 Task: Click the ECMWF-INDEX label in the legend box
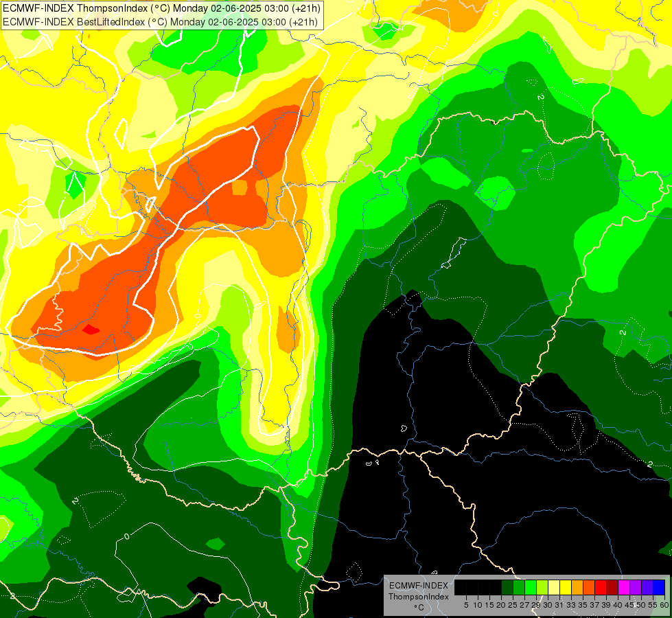(419, 586)
